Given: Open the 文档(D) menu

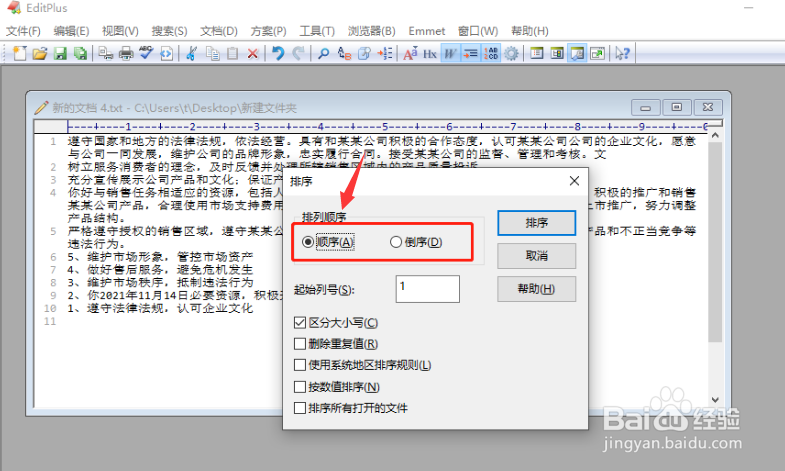Looking at the screenshot, I should tap(219, 31).
